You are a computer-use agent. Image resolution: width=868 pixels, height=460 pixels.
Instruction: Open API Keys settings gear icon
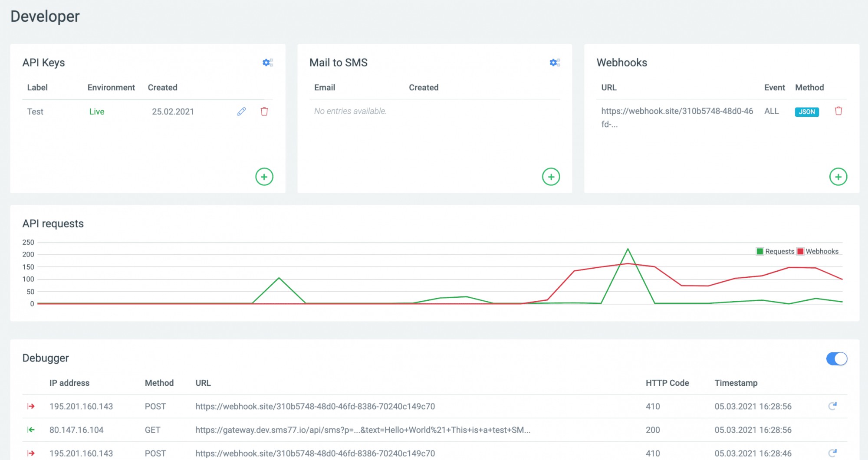click(x=267, y=62)
